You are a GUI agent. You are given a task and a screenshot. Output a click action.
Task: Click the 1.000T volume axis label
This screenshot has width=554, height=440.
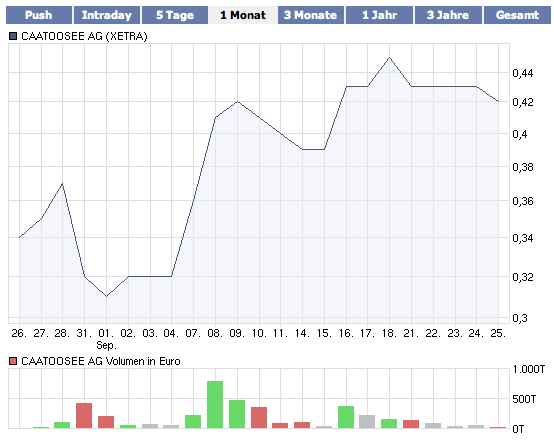point(529,369)
